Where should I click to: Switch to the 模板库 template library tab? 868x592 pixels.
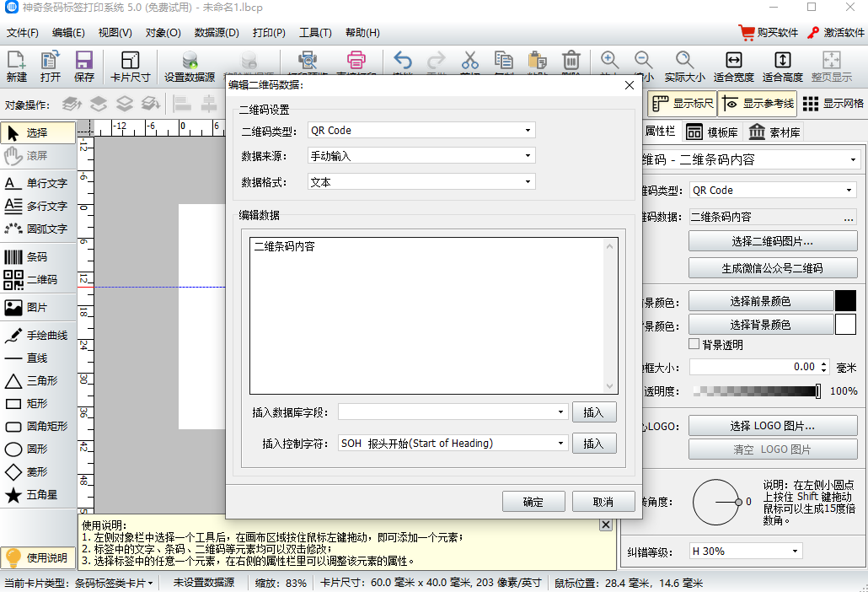coord(722,132)
